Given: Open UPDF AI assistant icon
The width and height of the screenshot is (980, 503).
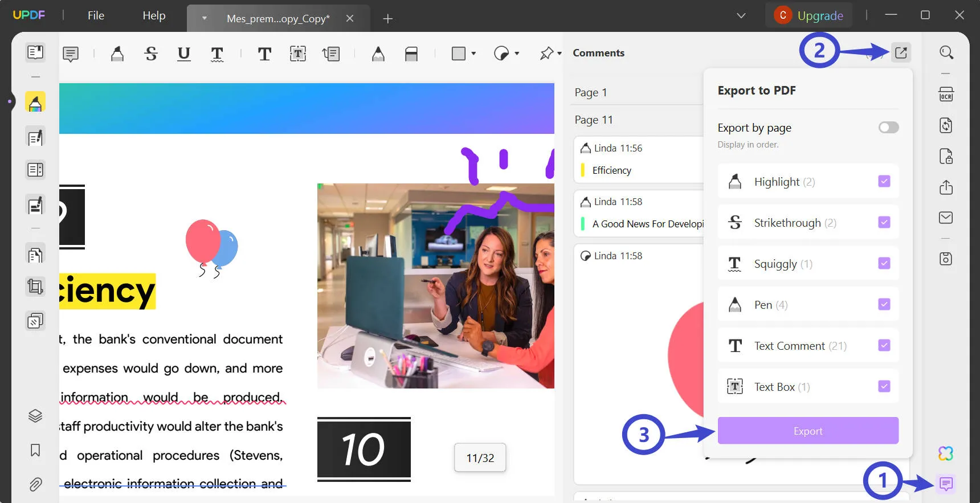Looking at the screenshot, I should (946, 453).
